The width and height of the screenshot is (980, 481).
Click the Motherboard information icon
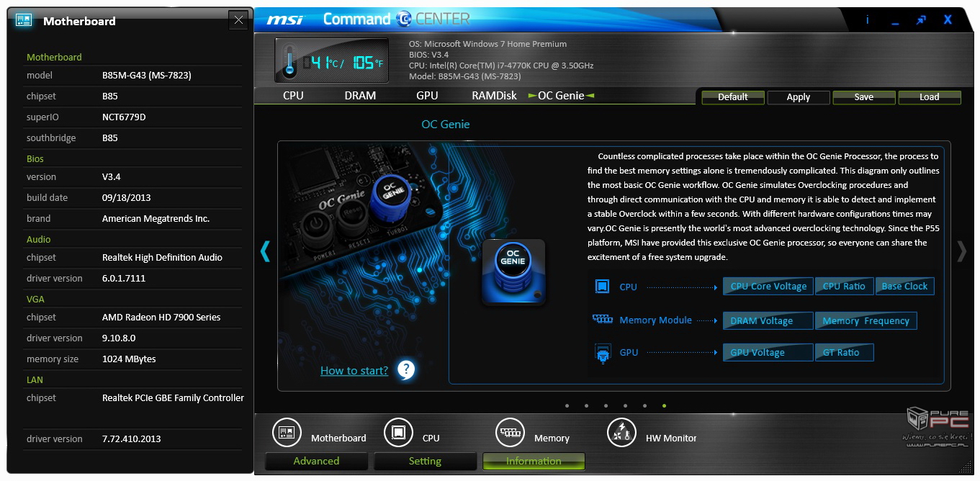(x=287, y=433)
